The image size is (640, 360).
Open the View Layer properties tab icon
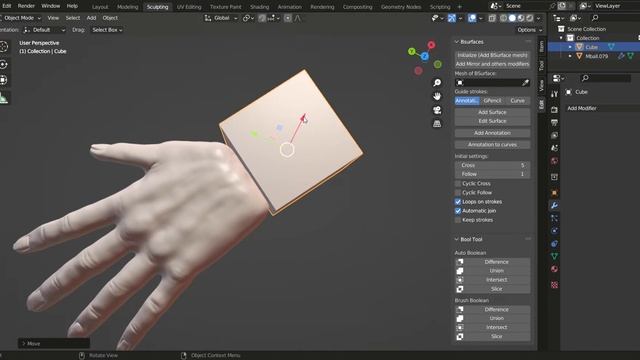click(x=554, y=135)
